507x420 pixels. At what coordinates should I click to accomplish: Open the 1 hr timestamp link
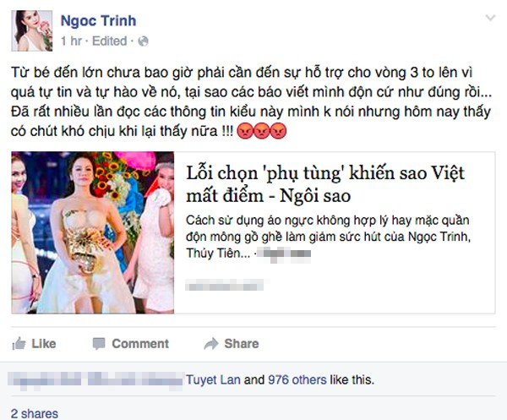(71, 41)
